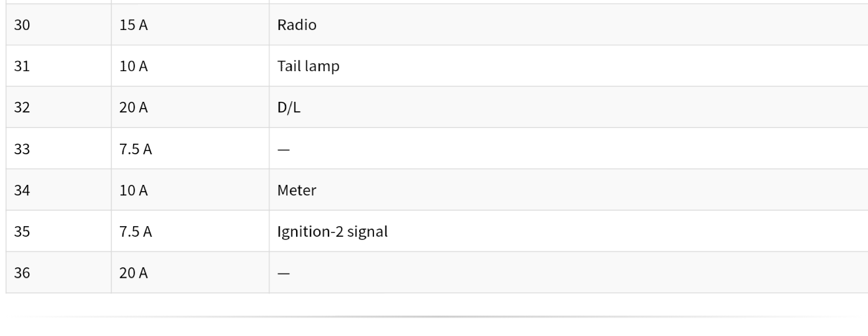Select fuse number 32 cell
868x336 pixels.
click(x=59, y=107)
